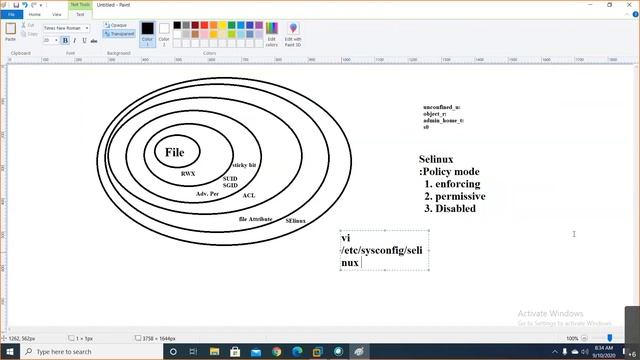Open the Windows Start menu
The image size is (640, 360).
(10, 351)
